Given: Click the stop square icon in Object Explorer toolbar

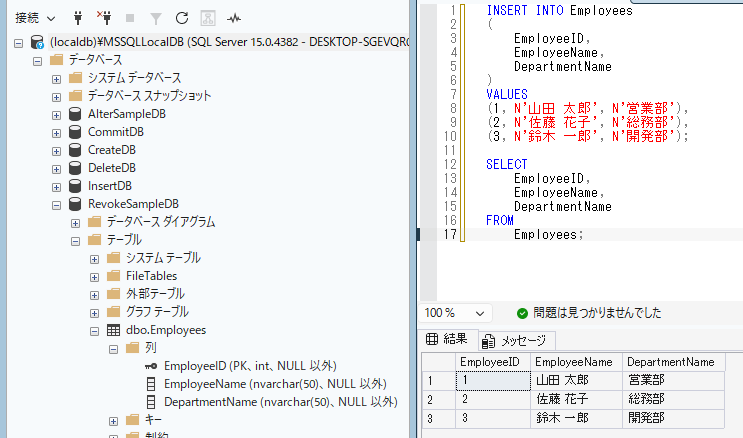Looking at the screenshot, I should [x=130, y=18].
